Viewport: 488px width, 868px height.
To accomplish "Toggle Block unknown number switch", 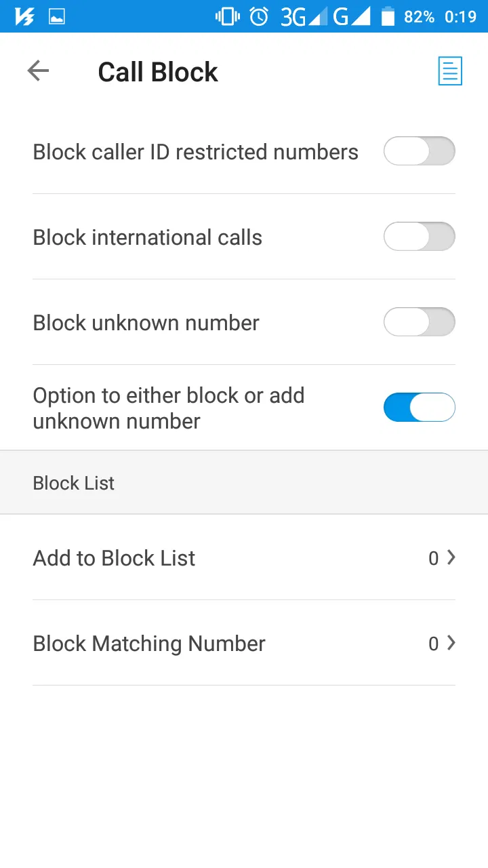I will [x=419, y=322].
